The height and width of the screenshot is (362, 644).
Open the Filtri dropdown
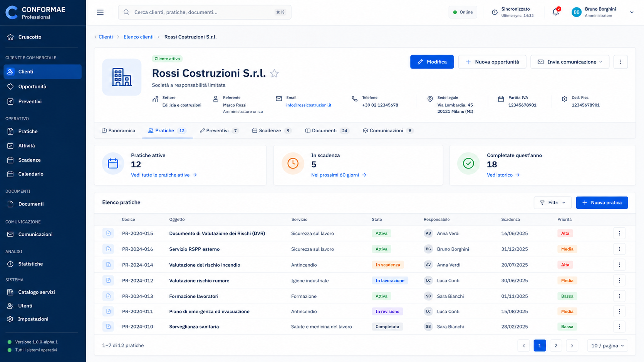click(x=552, y=203)
